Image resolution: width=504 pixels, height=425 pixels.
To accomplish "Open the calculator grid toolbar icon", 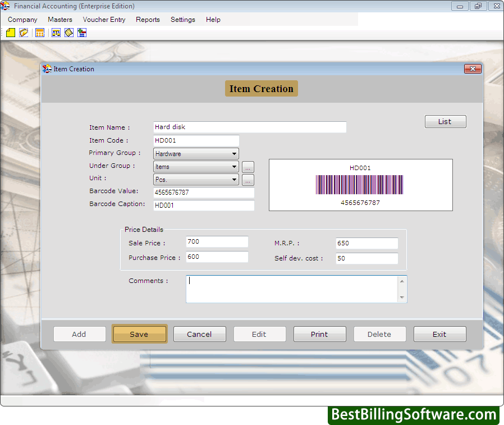I will tap(40, 33).
